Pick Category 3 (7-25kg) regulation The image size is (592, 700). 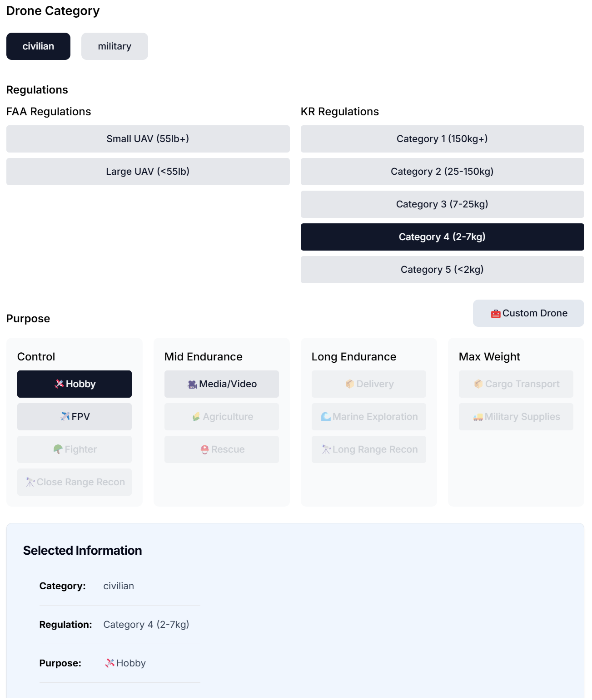coord(442,204)
